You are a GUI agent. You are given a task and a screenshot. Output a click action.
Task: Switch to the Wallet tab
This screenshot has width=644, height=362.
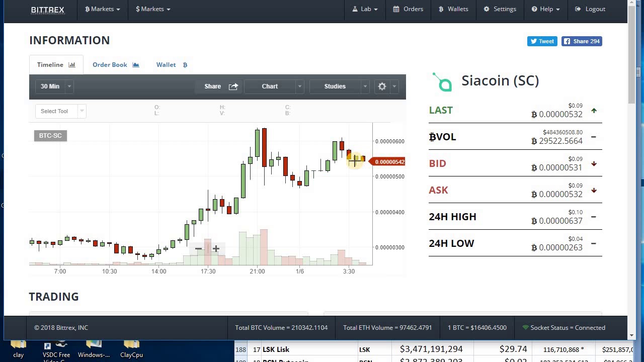[x=172, y=64]
